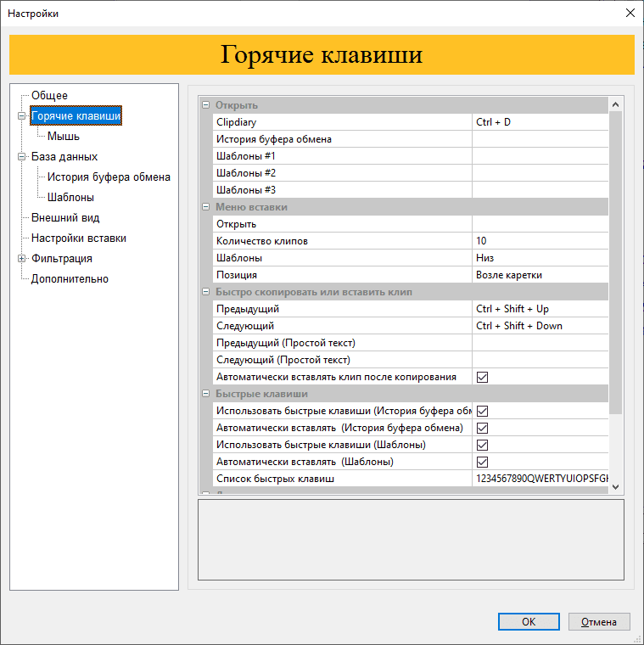The image size is (644, 645).
Task: Collapse the Открыть property group
Action: [x=205, y=105]
